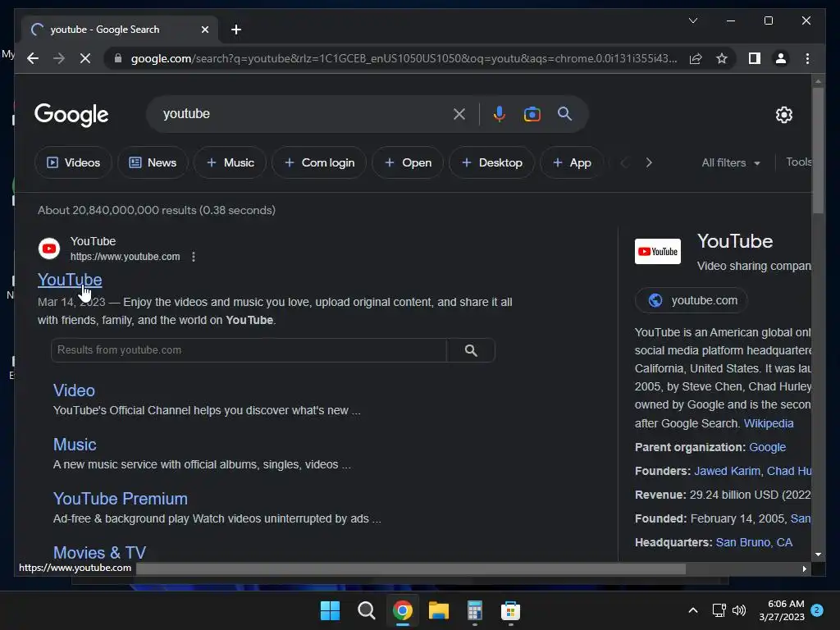Viewport: 840px width, 630px height.
Task: Open Calculator from taskbar
Action: [475, 610]
